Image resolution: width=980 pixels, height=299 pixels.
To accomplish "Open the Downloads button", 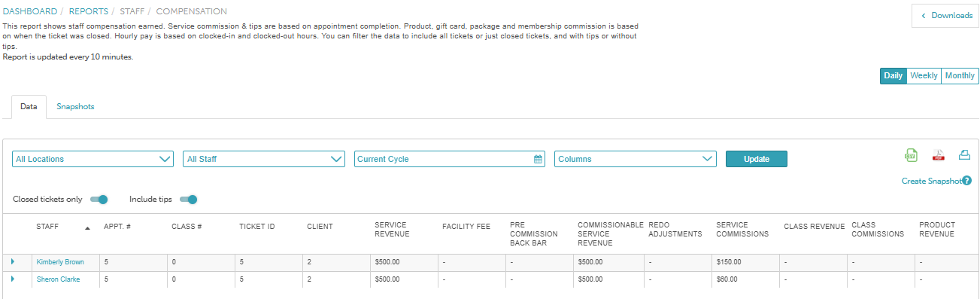I will (945, 16).
